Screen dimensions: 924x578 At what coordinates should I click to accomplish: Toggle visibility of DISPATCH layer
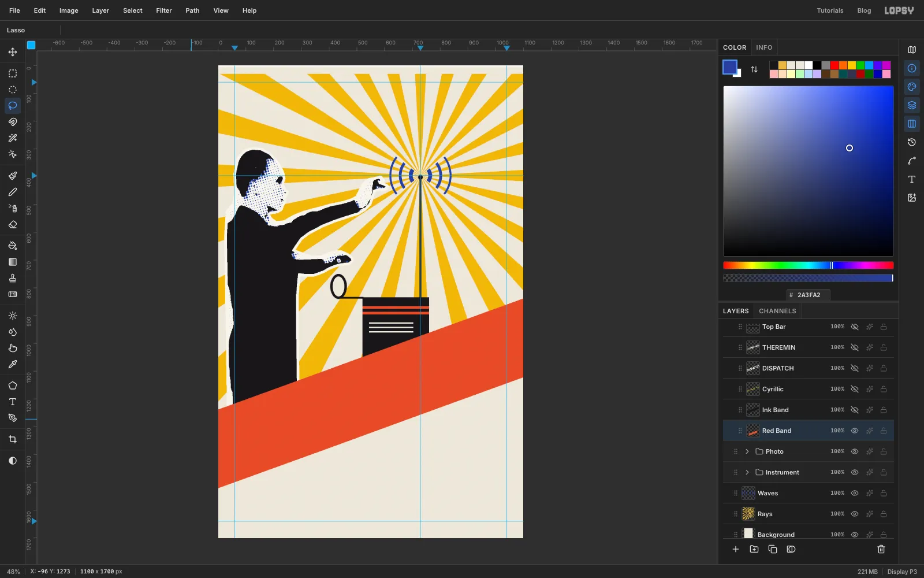pyautogui.click(x=855, y=368)
